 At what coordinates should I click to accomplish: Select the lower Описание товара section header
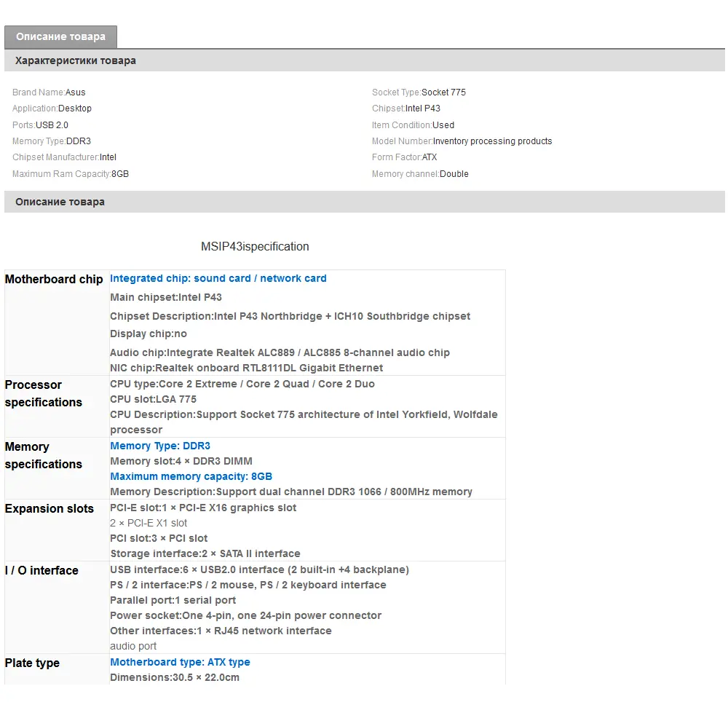tap(365, 202)
